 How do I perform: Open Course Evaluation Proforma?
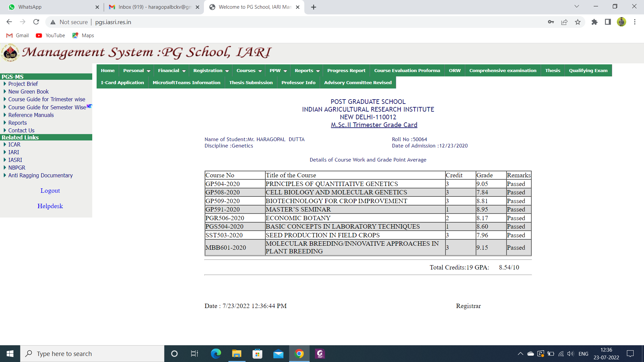[407, 70]
